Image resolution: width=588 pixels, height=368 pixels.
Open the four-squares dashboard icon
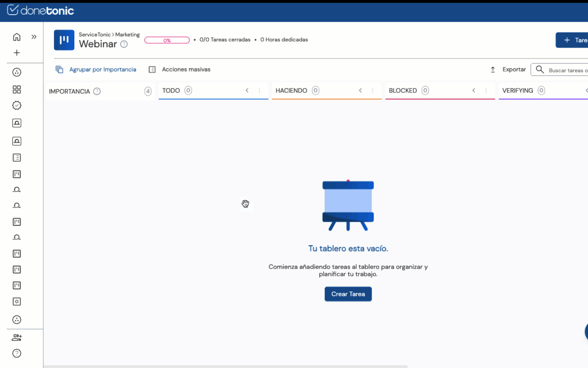(x=17, y=90)
